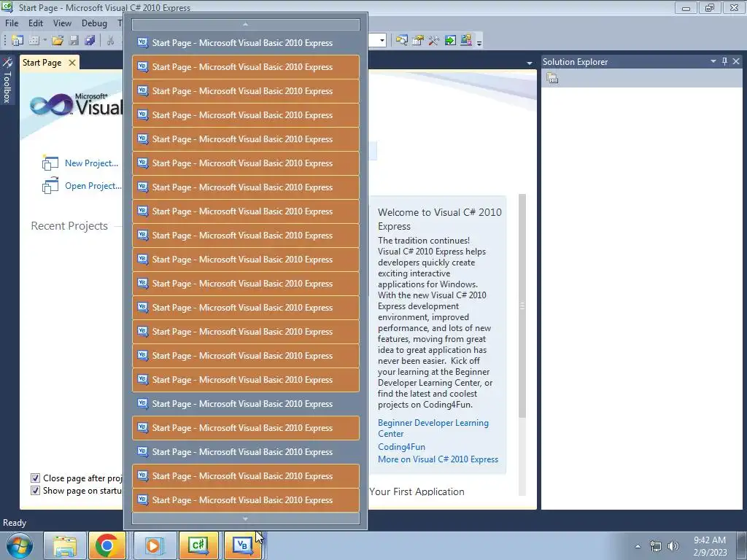The image size is (747, 560).
Task: Open the Edit menu
Action: click(x=35, y=23)
